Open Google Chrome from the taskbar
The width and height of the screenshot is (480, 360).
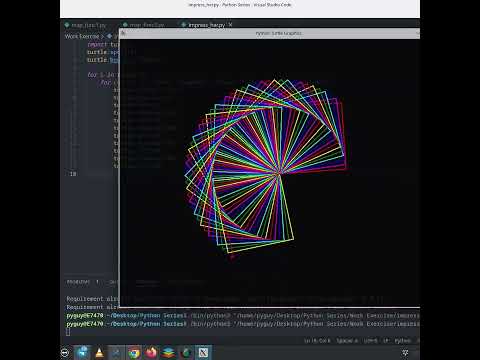click(134, 353)
